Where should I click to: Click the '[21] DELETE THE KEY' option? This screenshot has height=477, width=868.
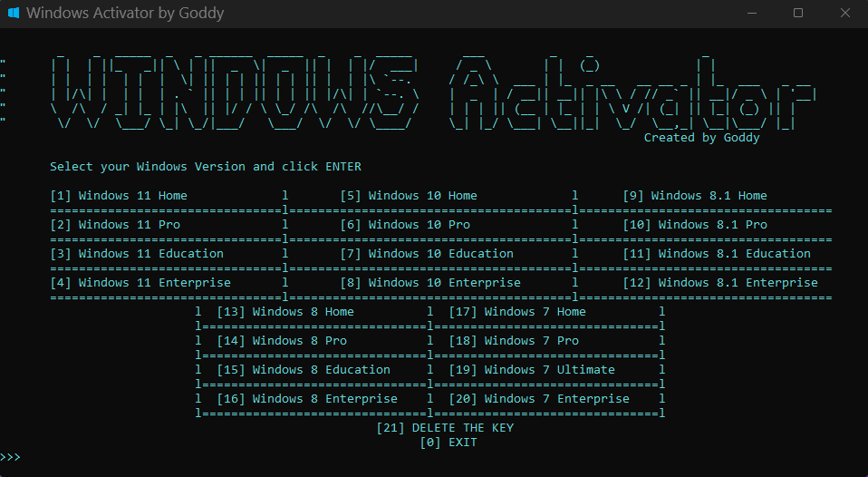pos(445,428)
